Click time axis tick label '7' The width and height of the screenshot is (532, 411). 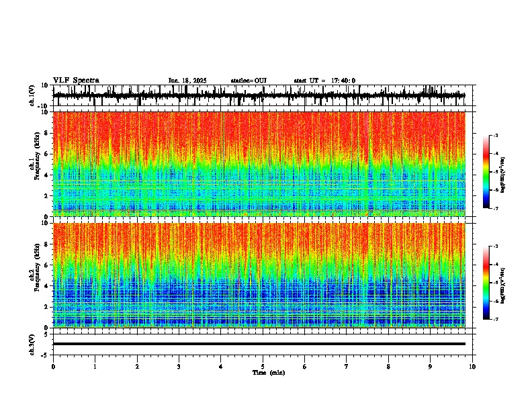coord(347,367)
